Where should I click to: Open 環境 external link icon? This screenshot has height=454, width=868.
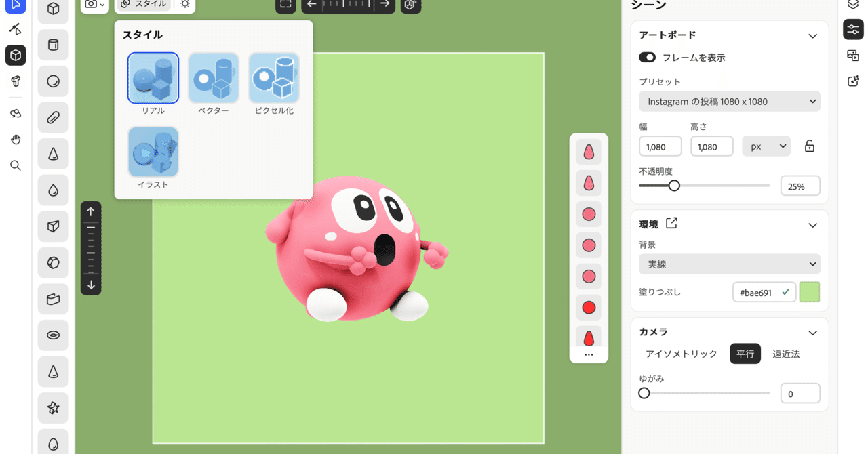point(671,223)
